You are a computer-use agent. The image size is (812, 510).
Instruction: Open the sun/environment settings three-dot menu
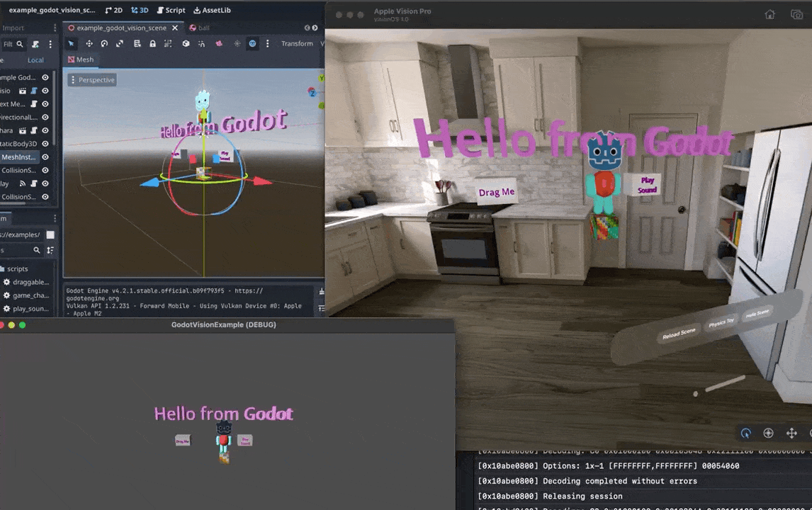(267, 43)
